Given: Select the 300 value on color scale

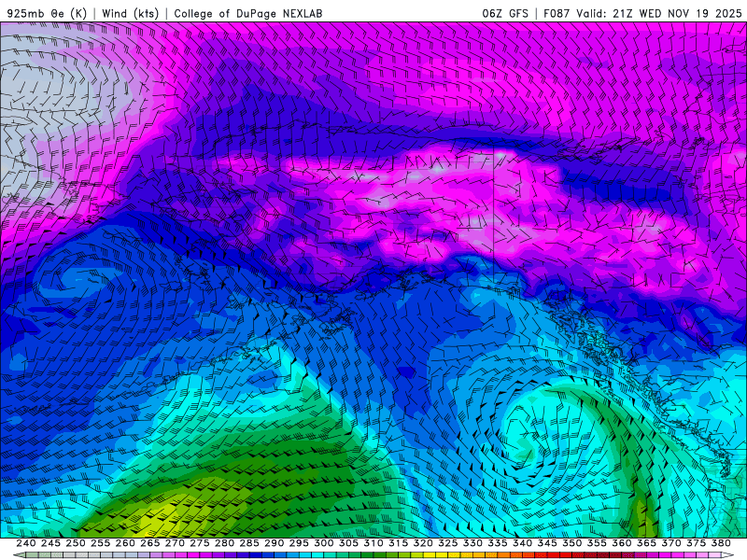Looking at the screenshot, I should pos(323,543).
